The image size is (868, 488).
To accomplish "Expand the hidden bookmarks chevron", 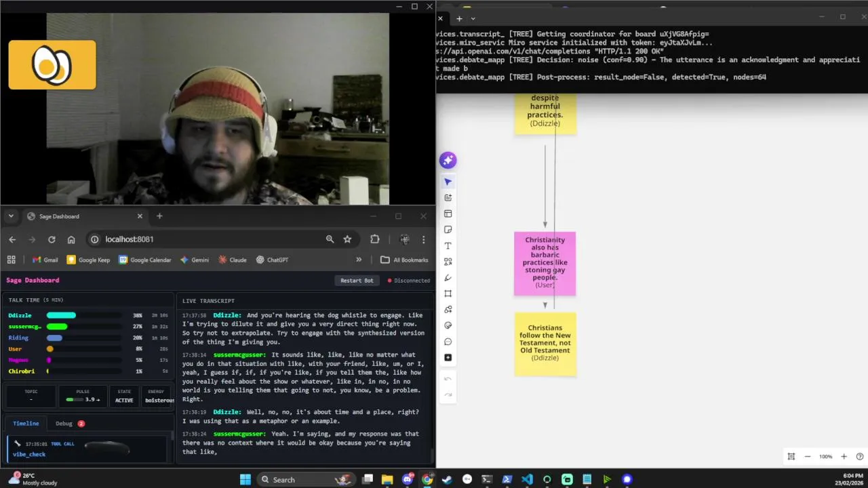I will [359, 260].
